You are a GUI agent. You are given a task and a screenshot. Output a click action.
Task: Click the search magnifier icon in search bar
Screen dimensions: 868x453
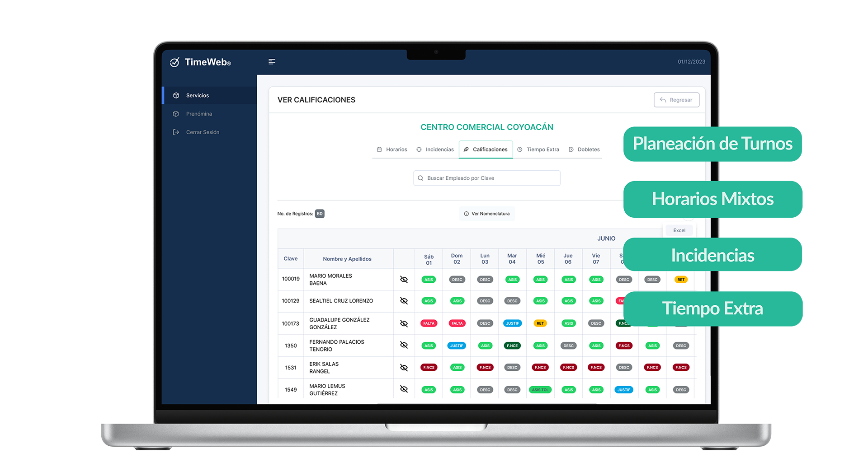click(421, 178)
